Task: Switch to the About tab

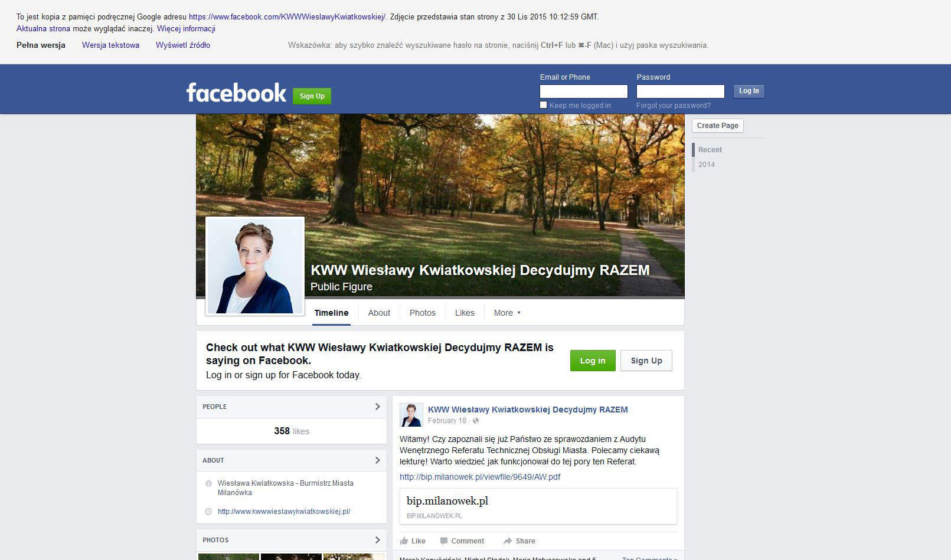Action: [x=379, y=313]
